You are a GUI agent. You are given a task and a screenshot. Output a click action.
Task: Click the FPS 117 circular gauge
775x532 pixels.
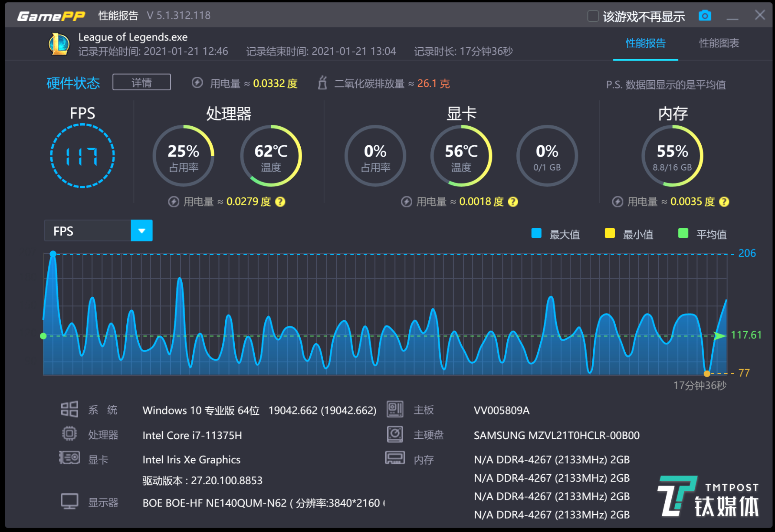[x=82, y=156]
